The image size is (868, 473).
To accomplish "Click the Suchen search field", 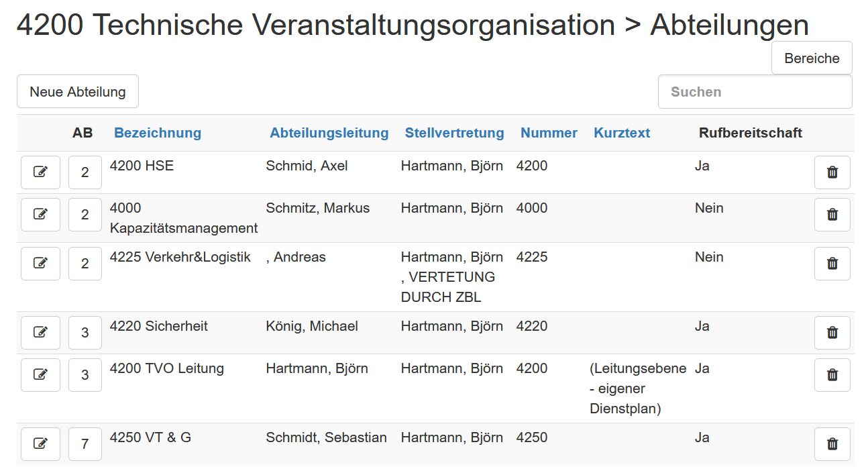I will (x=755, y=91).
